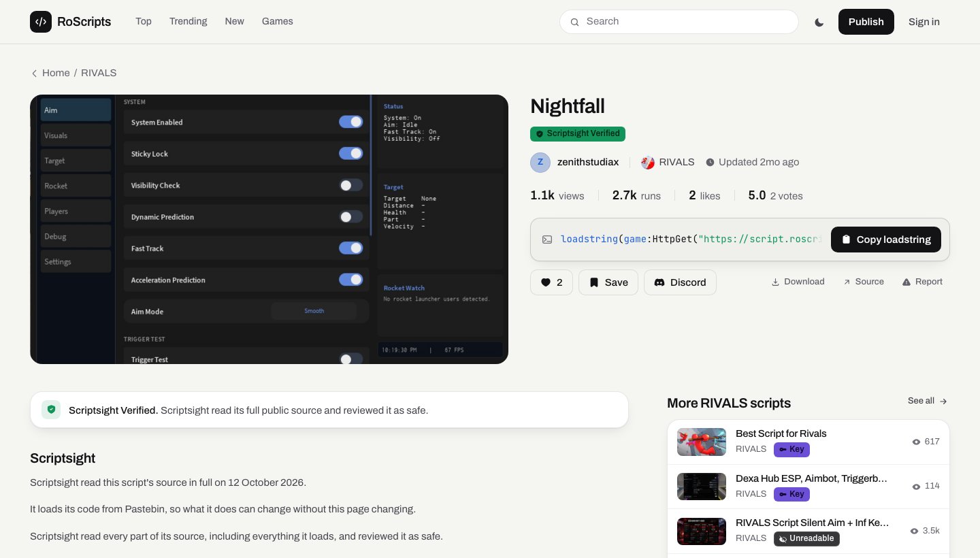Image resolution: width=980 pixels, height=558 pixels.
Task: Open the Dexa Hub ESP, Aimbot script title
Action: pyautogui.click(x=811, y=478)
